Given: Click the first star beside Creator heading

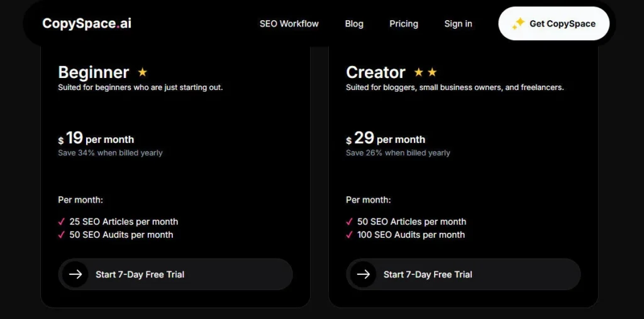Looking at the screenshot, I should tap(418, 72).
